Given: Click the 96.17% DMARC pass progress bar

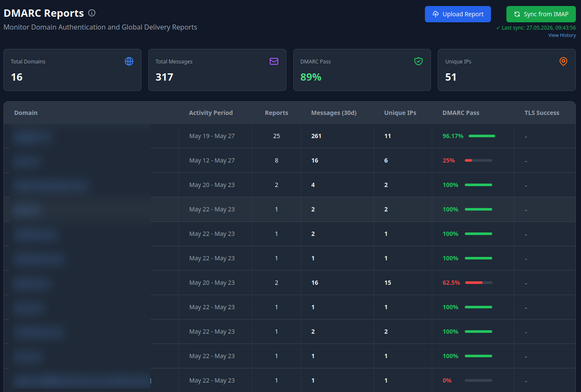Looking at the screenshot, I should point(482,136).
